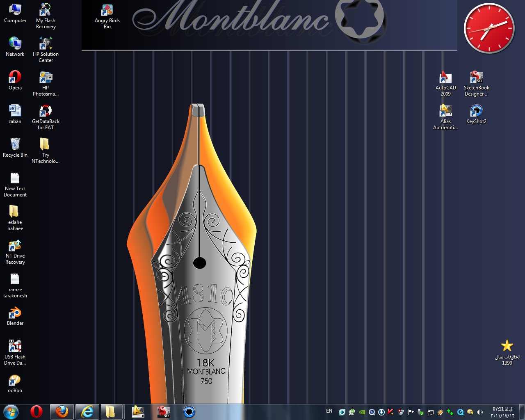
Task: Click the NVIDIA tray icon
Action: (362, 412)
